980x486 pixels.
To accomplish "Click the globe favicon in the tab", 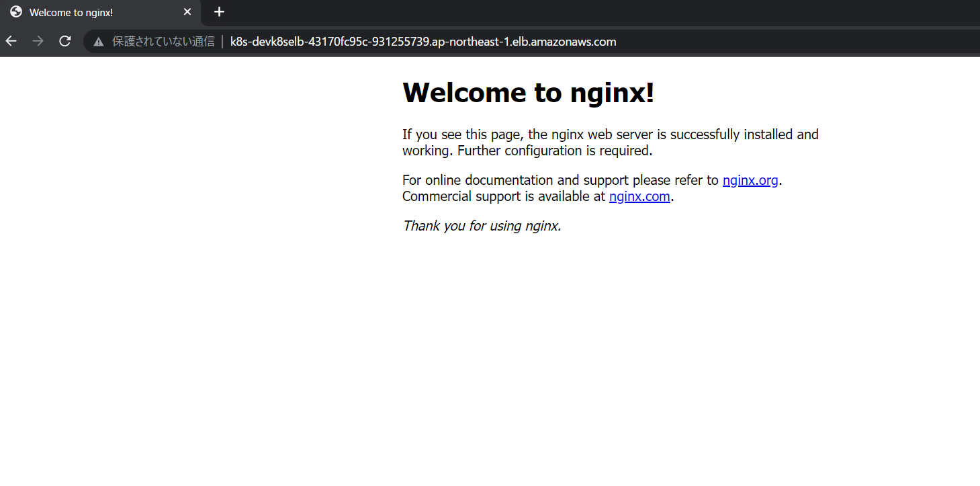I will pos(16,12).
